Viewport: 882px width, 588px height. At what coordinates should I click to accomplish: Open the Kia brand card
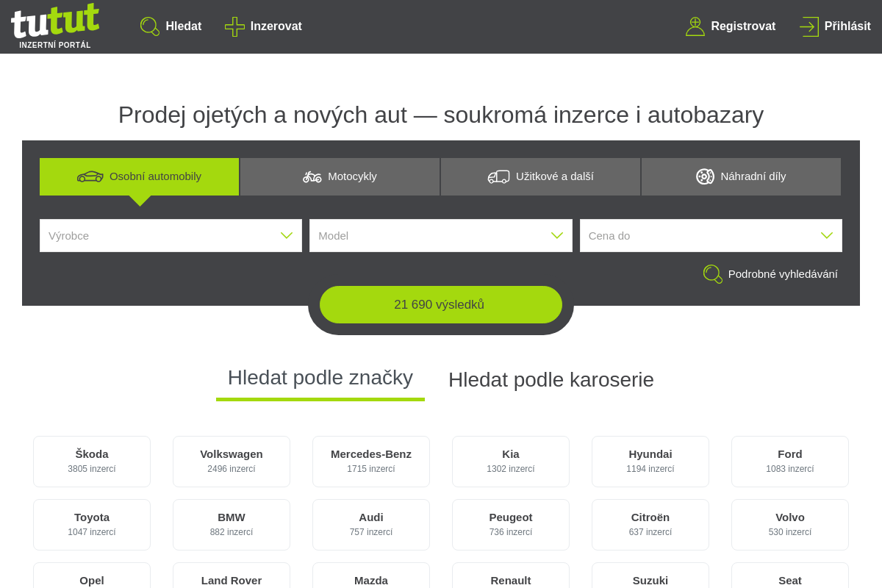click(x=511, y=462)
